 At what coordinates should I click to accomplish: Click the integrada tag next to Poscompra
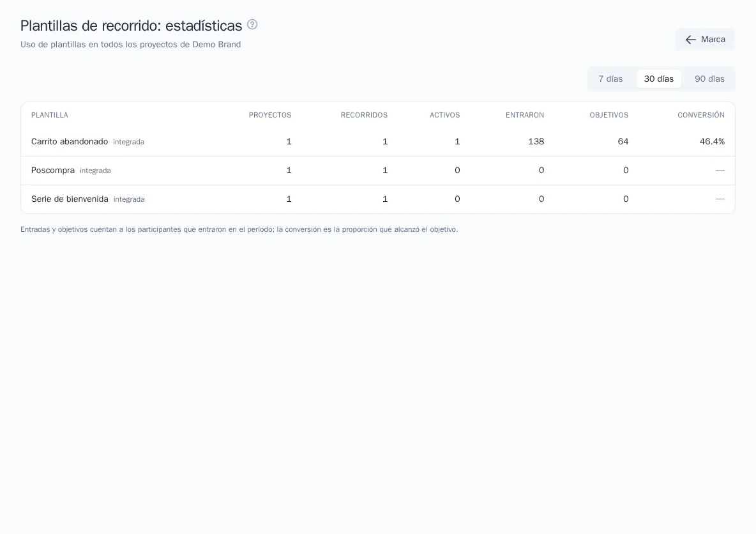(96, 171)
